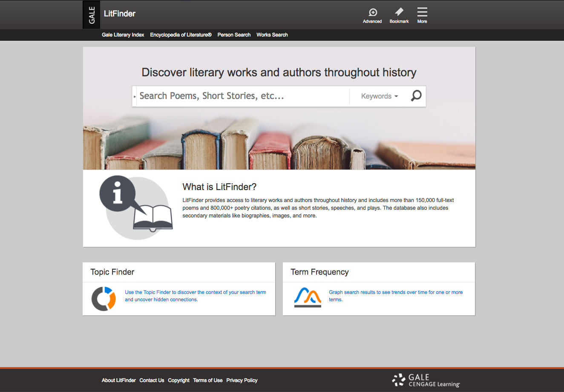
Task: Click the LitFinder title link
Action: coord(120,14)
